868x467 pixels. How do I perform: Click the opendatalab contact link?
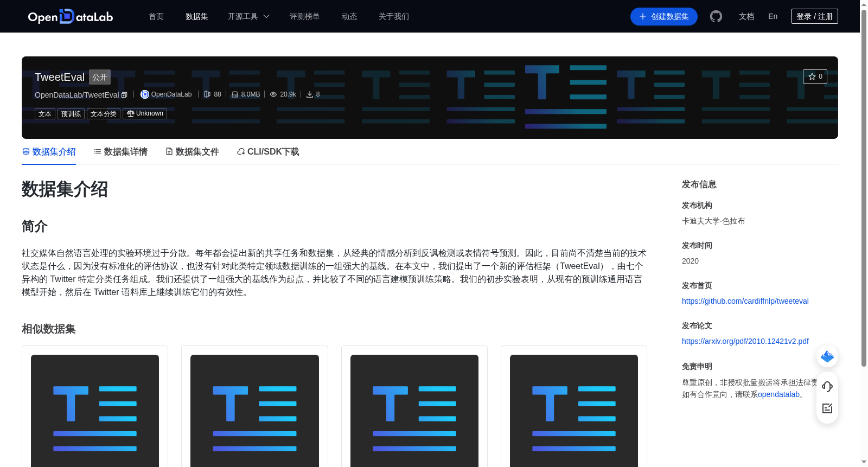tap(778, 394)
